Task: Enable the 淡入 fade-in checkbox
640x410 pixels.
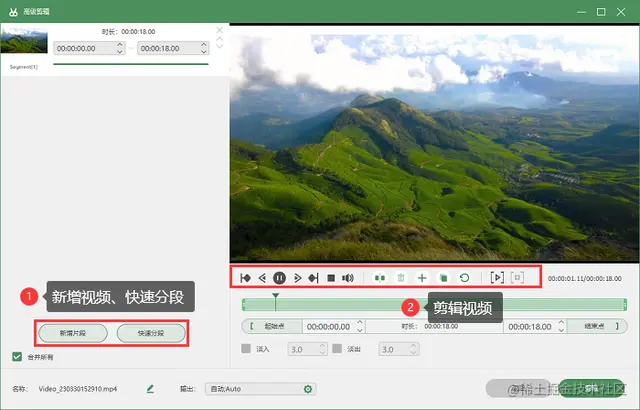Action: pos(246,348)
